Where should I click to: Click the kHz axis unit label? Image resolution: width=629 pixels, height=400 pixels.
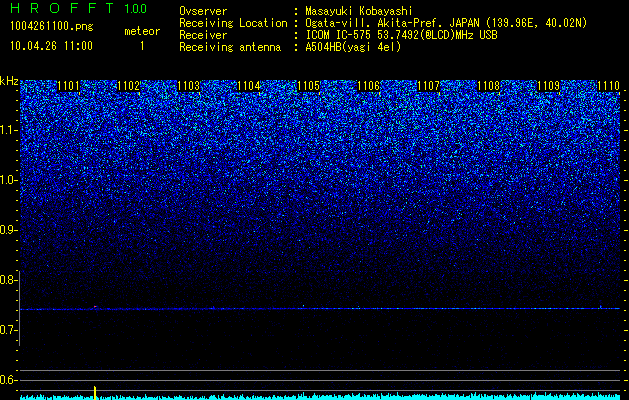(x=9, y=81)
